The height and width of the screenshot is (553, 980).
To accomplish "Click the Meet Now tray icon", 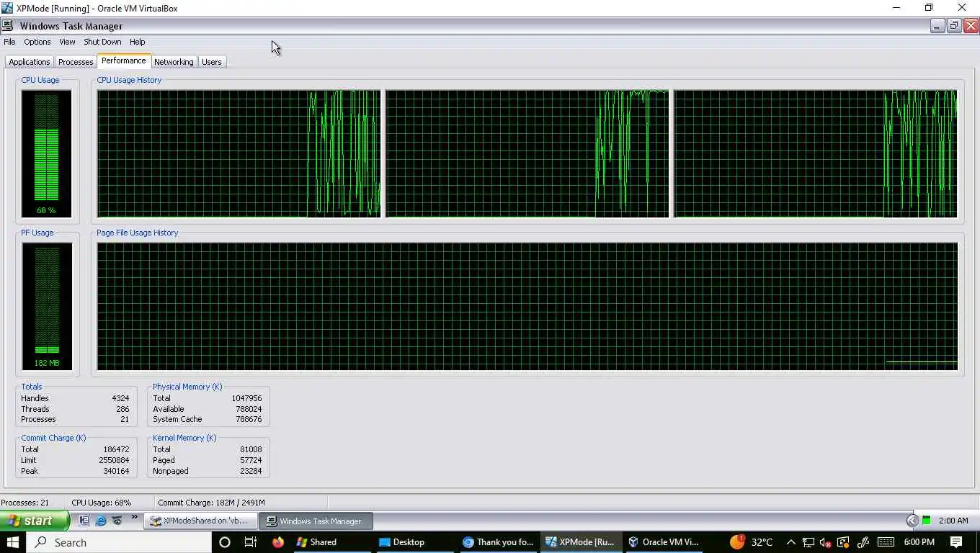I will pos(843,542).
